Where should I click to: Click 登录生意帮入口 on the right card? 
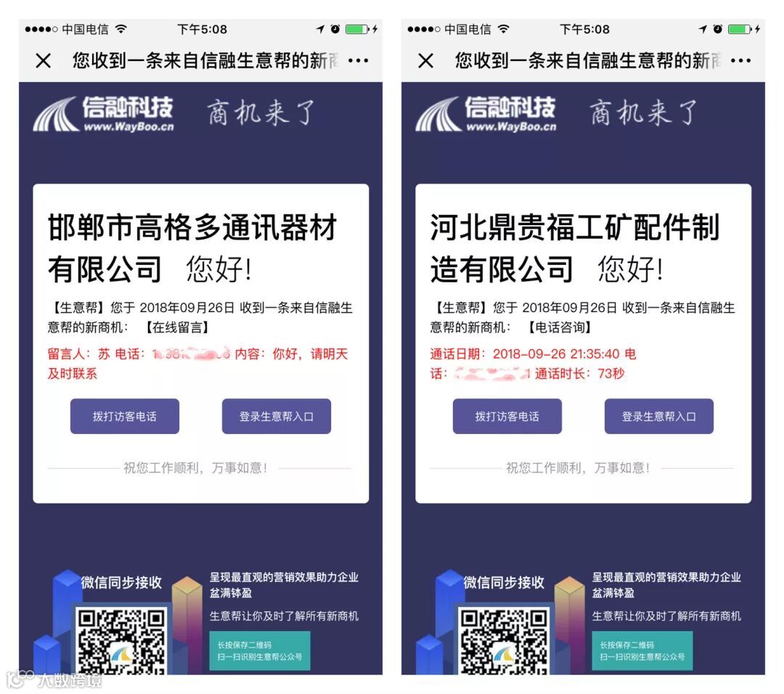pyautogui.click(x=659, y=416)
